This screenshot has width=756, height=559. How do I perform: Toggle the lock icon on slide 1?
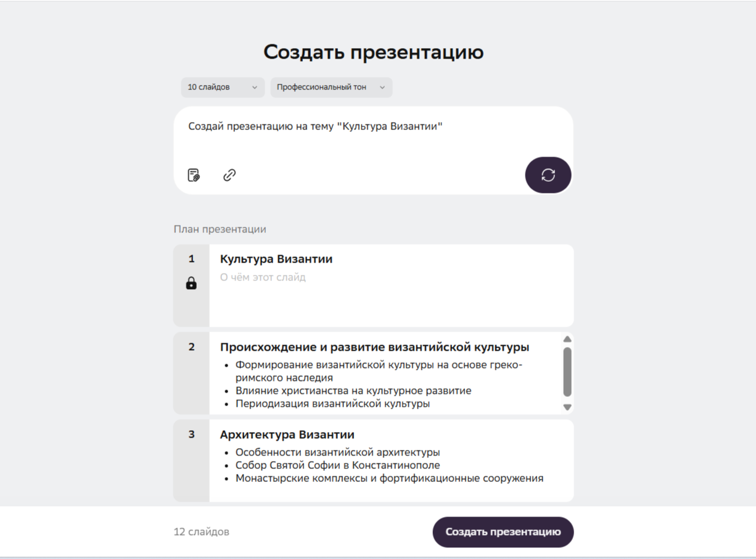click(191, 284)
